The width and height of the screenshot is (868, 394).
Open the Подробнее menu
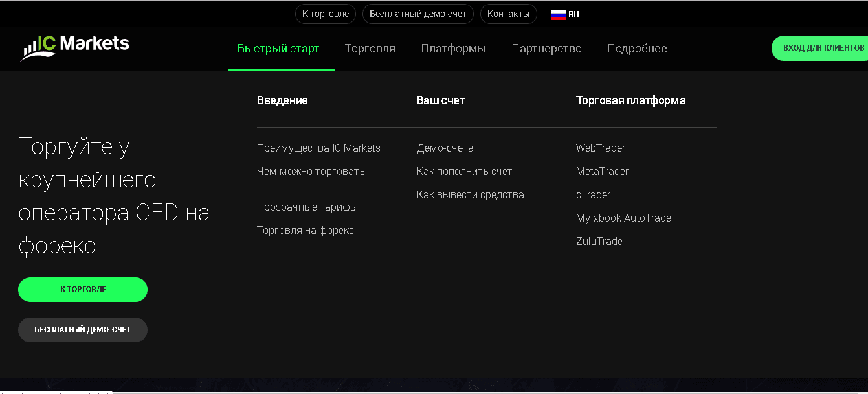(x=637, y=48)
